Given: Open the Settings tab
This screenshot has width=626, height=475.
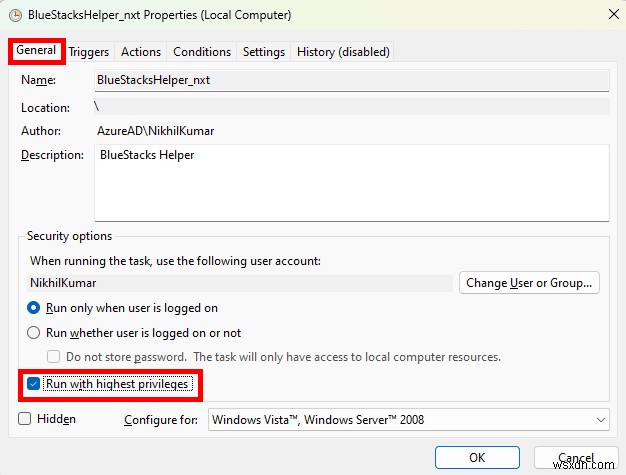Looking at the screenshot, I should click(264, 52).
